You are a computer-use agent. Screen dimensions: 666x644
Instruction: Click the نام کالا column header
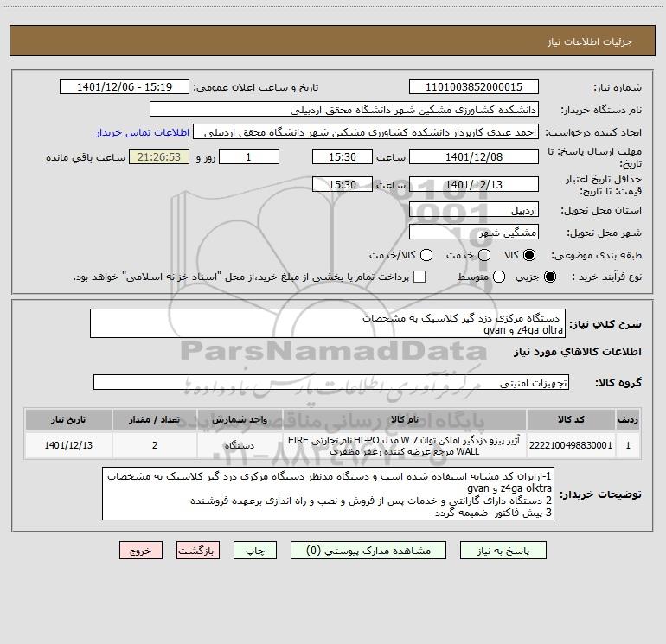click(405, 419)
